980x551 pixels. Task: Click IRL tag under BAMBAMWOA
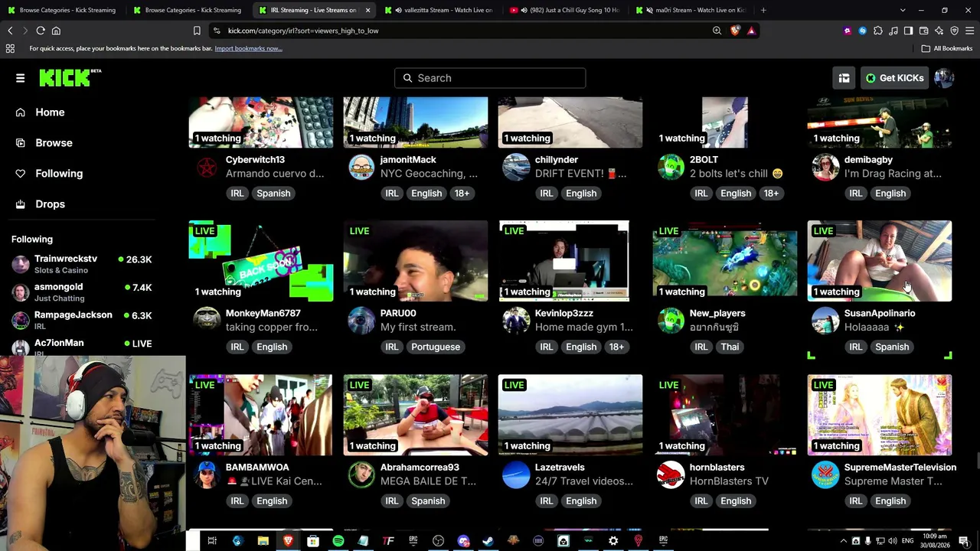[237, 501]
